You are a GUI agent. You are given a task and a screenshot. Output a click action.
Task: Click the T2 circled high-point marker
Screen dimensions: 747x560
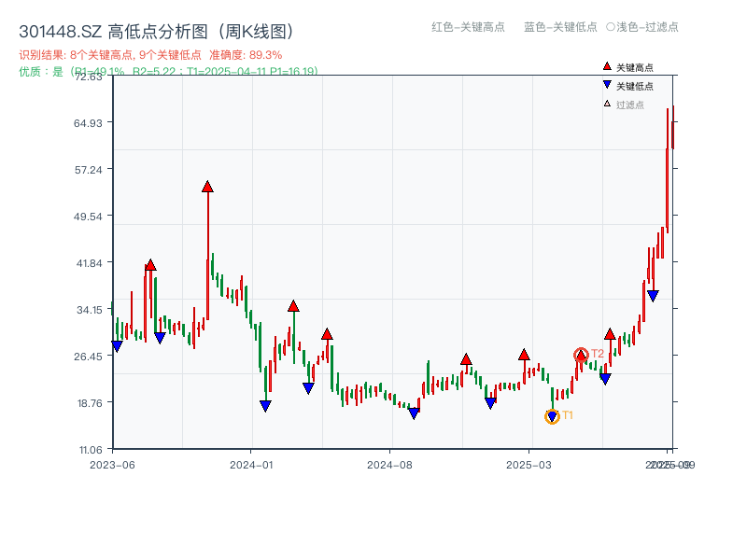[581, 355]
